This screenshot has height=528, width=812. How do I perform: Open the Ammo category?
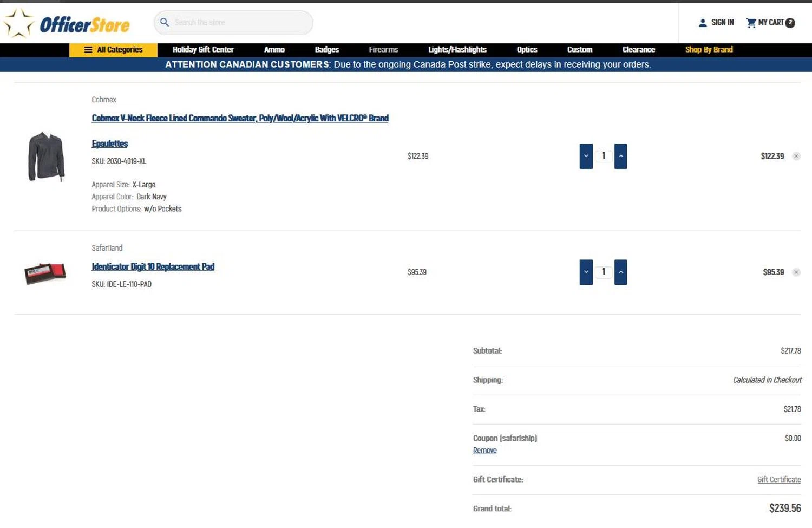[x=274, y=50]
